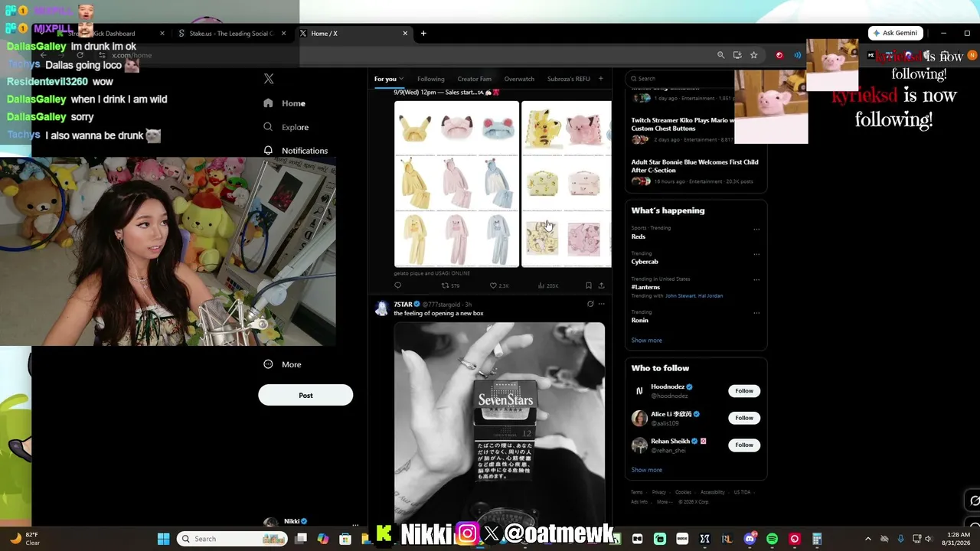Switch to the For you tab

(385, 79)
